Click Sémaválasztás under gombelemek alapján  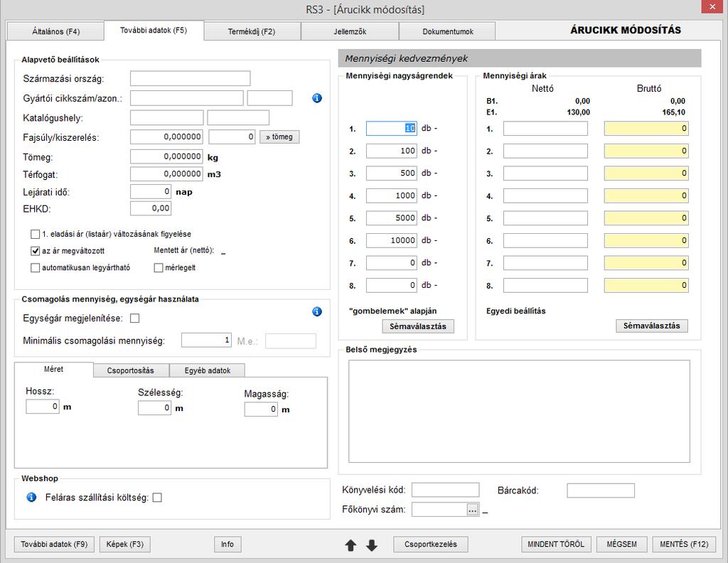[418, 326]
